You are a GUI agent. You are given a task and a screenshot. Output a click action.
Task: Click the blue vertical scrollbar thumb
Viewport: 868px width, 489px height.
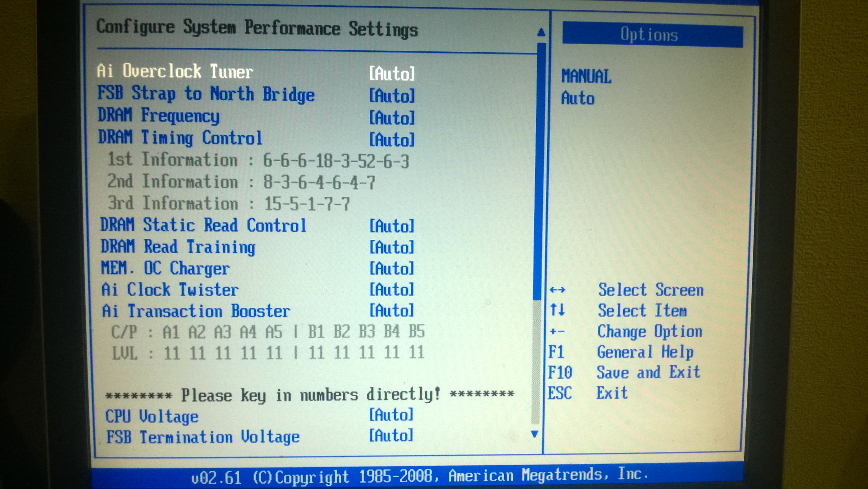[539, 172]
